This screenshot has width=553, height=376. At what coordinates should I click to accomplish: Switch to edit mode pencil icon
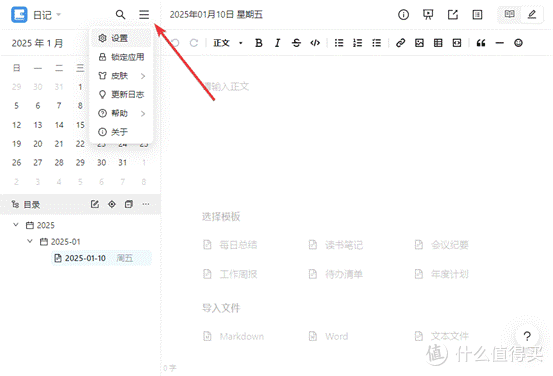click(x=532, y=14)
